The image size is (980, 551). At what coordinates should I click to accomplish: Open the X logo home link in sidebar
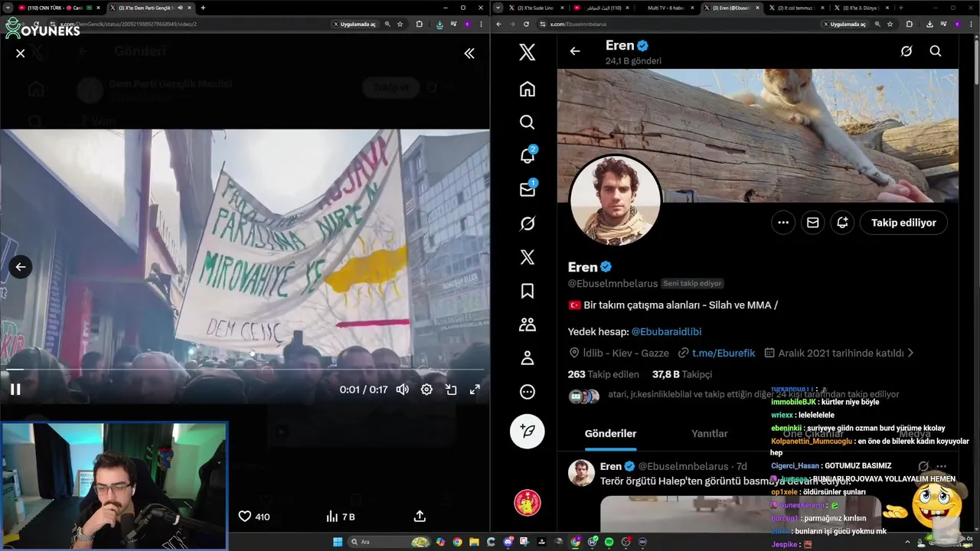528,53
